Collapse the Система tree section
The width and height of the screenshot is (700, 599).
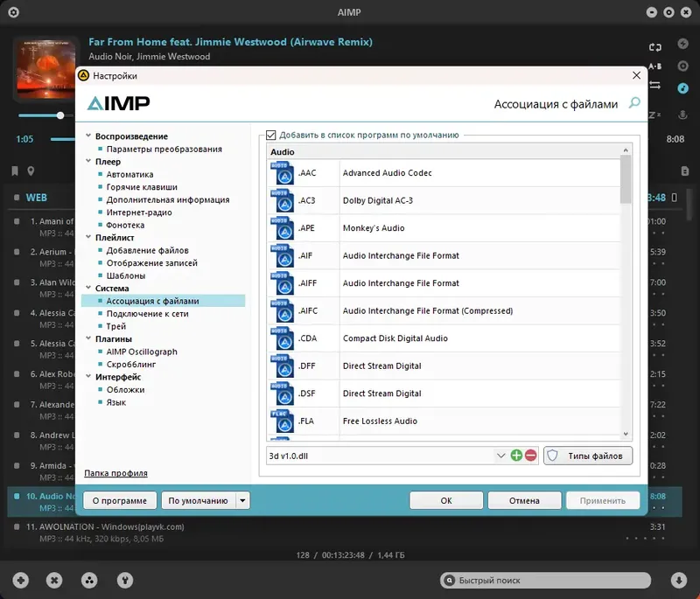pyautogui.click(x=88, y=288)
